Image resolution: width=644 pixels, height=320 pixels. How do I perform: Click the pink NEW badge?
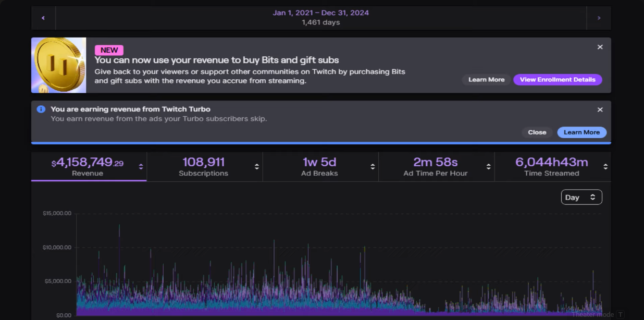(x=109, y=51)
